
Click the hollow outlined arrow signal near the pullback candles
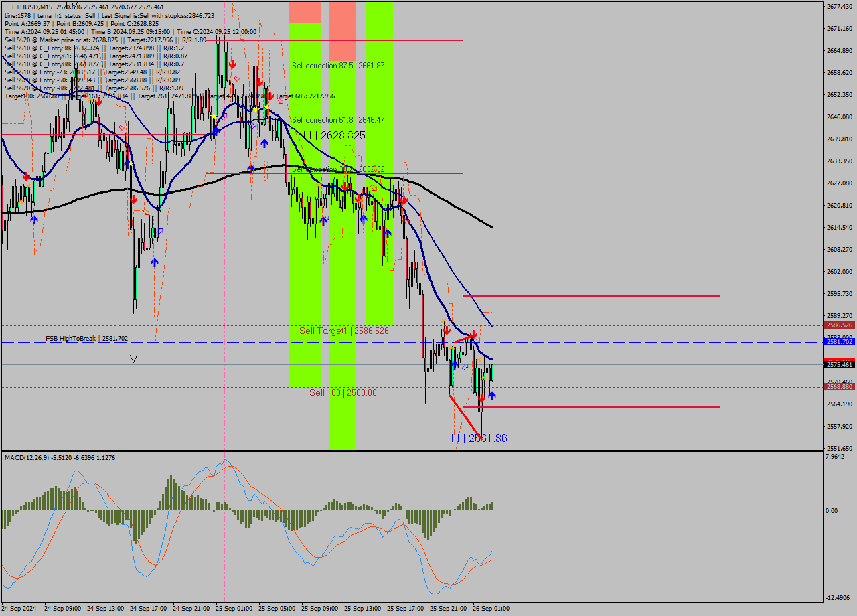pyautogui.click(x=465, y=367)
